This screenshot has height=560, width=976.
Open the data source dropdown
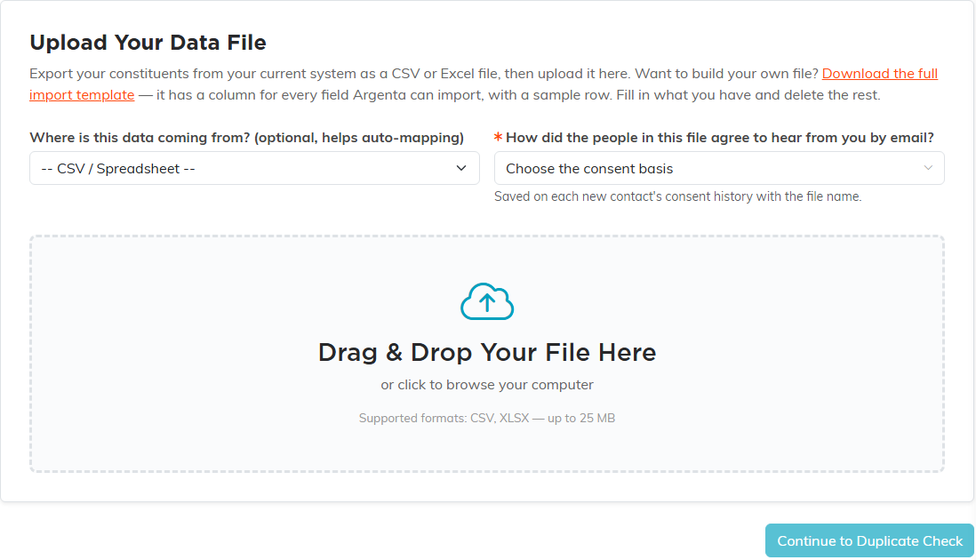254,168
